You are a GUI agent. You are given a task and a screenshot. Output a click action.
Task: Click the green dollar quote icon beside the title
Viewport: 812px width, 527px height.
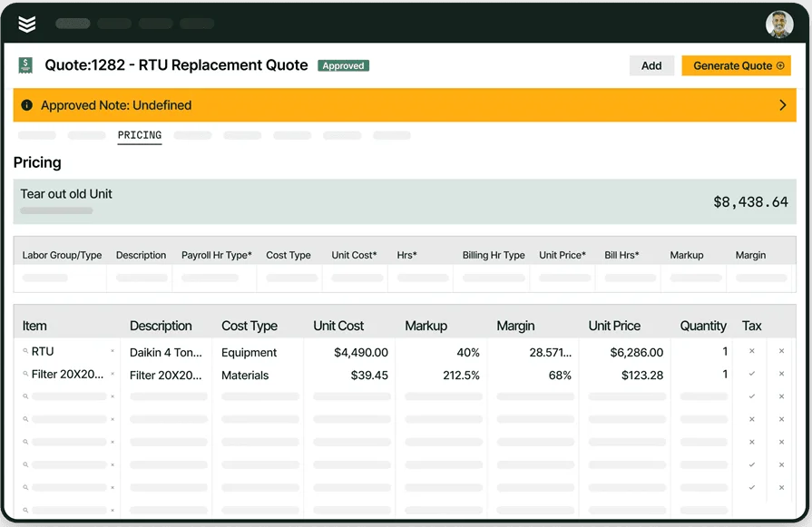[x=24, y=64]
